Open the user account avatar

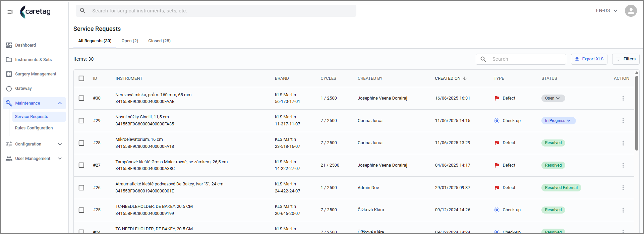(x=631, y=11)
